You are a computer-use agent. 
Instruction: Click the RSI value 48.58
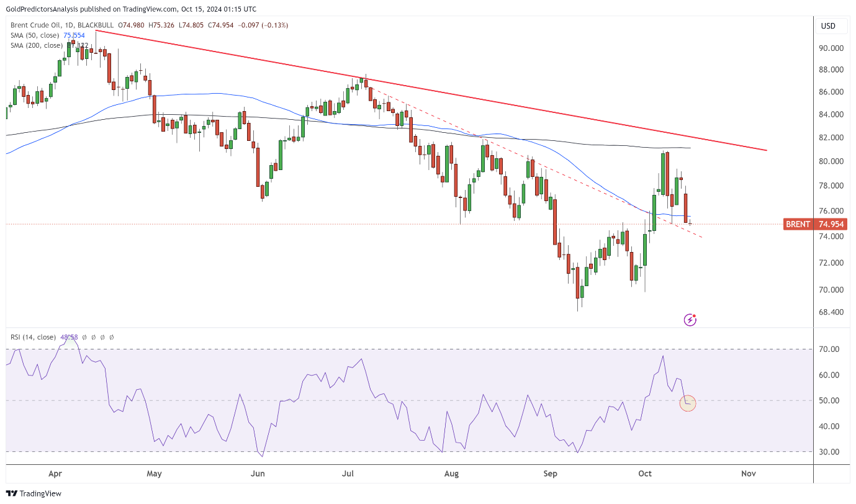pyautogui.click(x=69, y=337)
